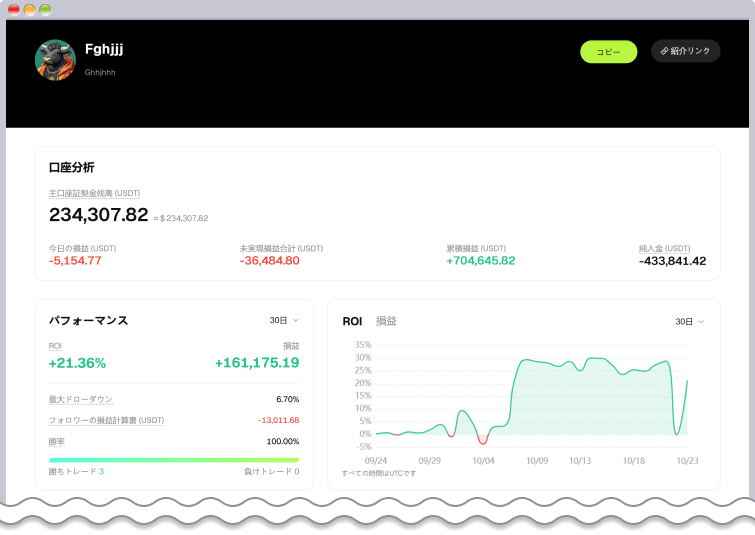Screen dimensions: 755x535
Task: Click the 今日の損益 (USDT) label
Action: click(x=82, y=248)
